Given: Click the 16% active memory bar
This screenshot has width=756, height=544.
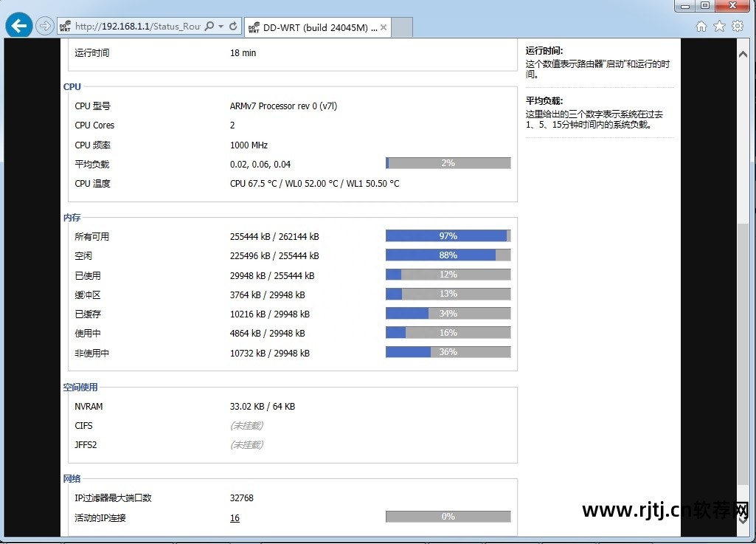Looking at the screenshot, I should (448, 333).
